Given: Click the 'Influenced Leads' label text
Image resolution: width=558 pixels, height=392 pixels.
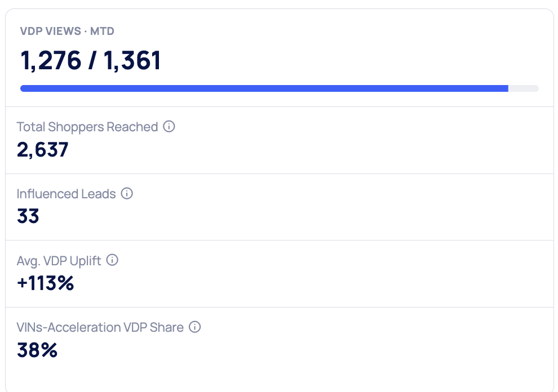Looking at the screenshot, I should pyautogui.click(x=67, y=194).
